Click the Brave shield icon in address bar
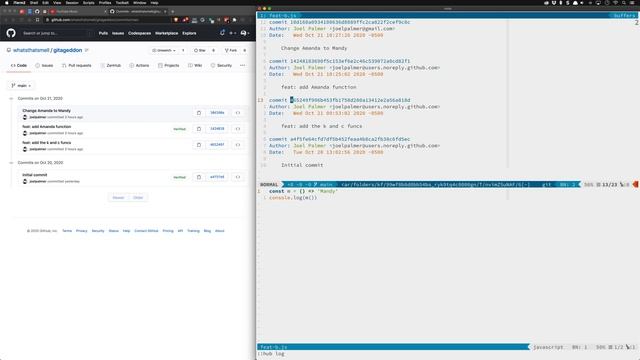 176,20
